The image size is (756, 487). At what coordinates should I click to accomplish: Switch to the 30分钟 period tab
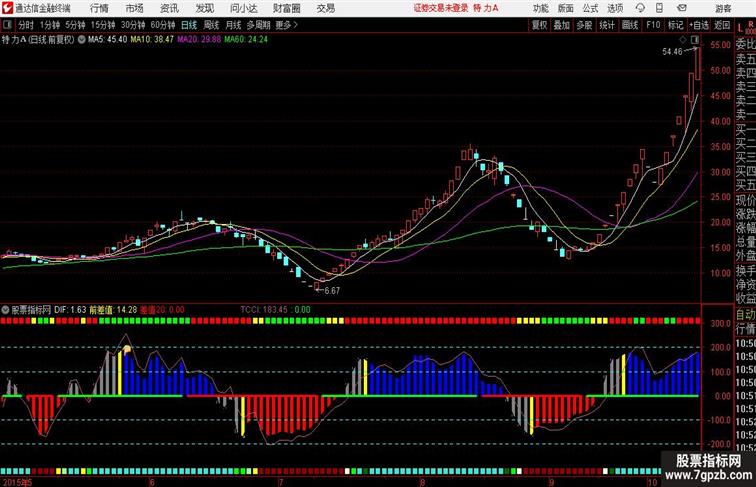(133, 25)
